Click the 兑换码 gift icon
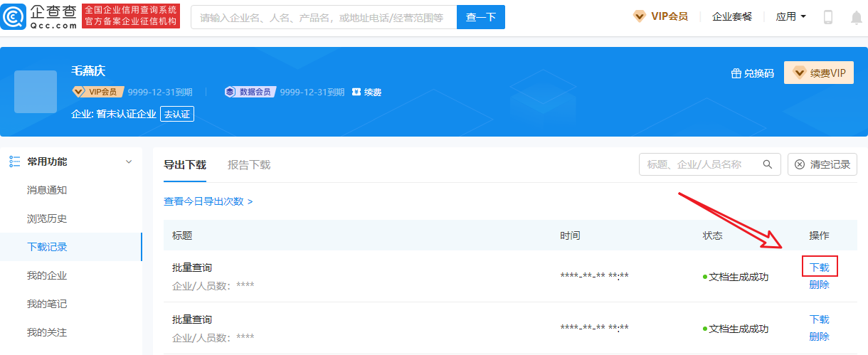Viewport: 868px width, 355px height. [736, 73]
